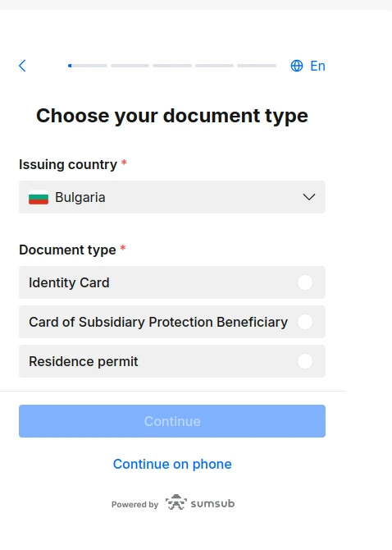Screen dimensions: 392x550
Task: Select the Residence permit radio button
Action: coord(305,361)
